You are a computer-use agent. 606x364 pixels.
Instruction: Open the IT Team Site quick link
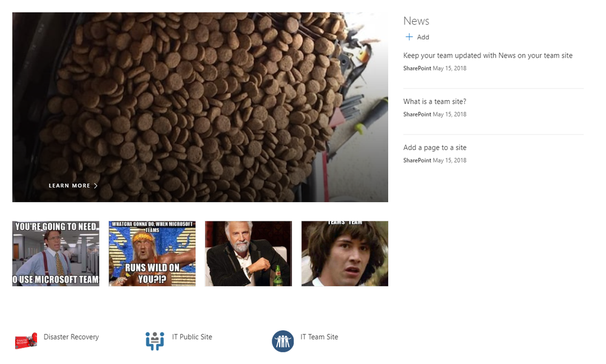click(x=319, y=337)
